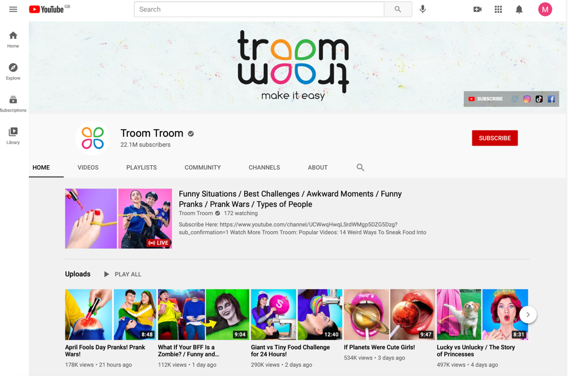
Task: Open Subscriptions in the sidebar
Action: coord(13,103)
